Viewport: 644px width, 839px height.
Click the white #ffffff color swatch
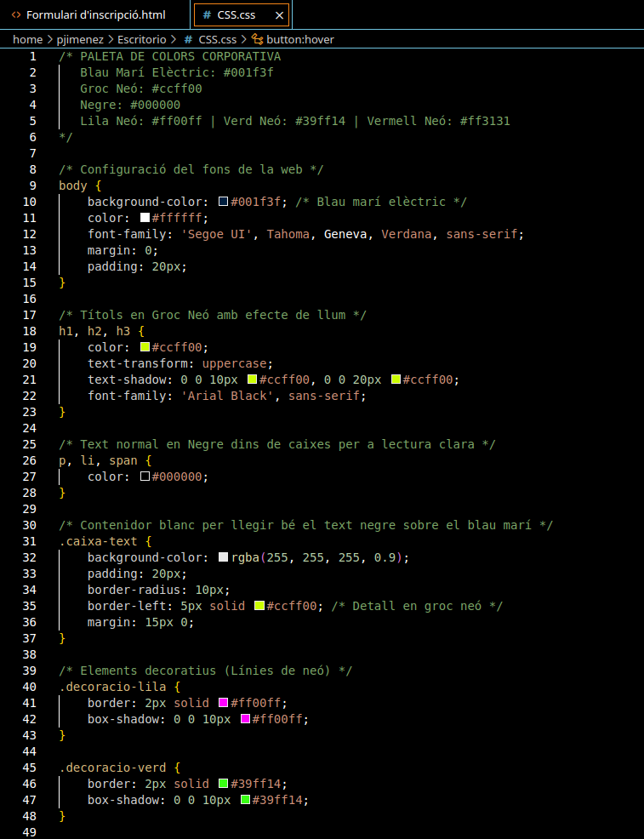click(145, 218)
